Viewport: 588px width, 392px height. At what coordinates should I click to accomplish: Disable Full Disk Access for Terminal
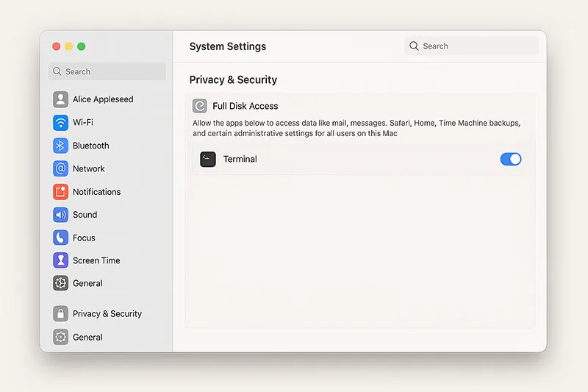click(510, 159)
